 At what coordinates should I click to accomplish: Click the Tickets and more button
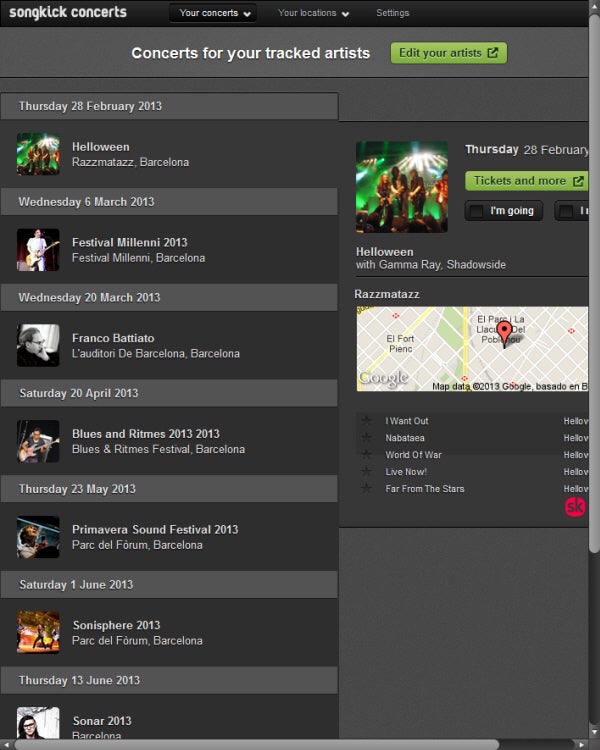[x=527, y=181]
